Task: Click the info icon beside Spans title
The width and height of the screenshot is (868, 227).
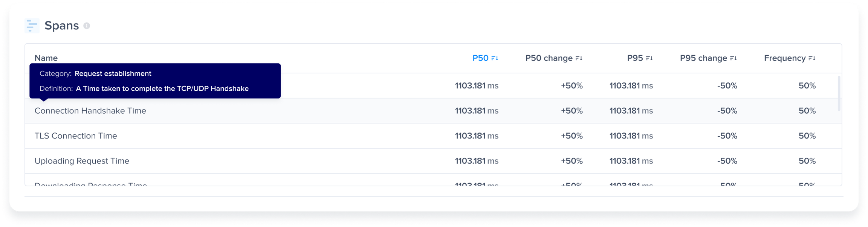Action: point(87,26)
